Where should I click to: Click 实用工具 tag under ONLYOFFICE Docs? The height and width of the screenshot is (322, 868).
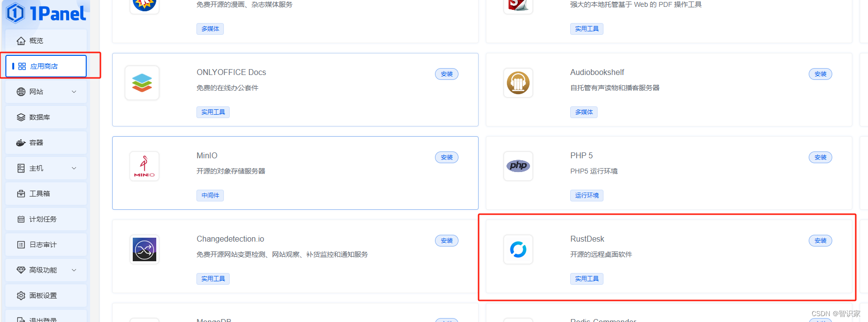click(213, 112)
